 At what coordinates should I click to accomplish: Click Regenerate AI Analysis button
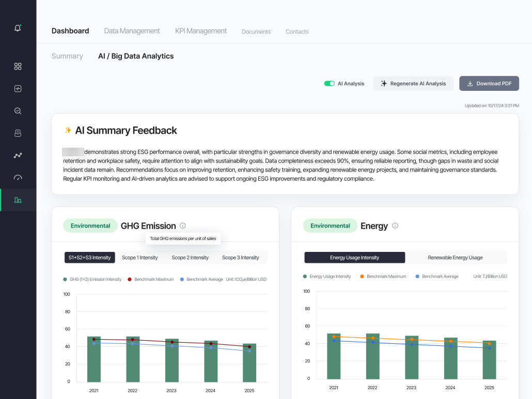[x=413, y=84]
